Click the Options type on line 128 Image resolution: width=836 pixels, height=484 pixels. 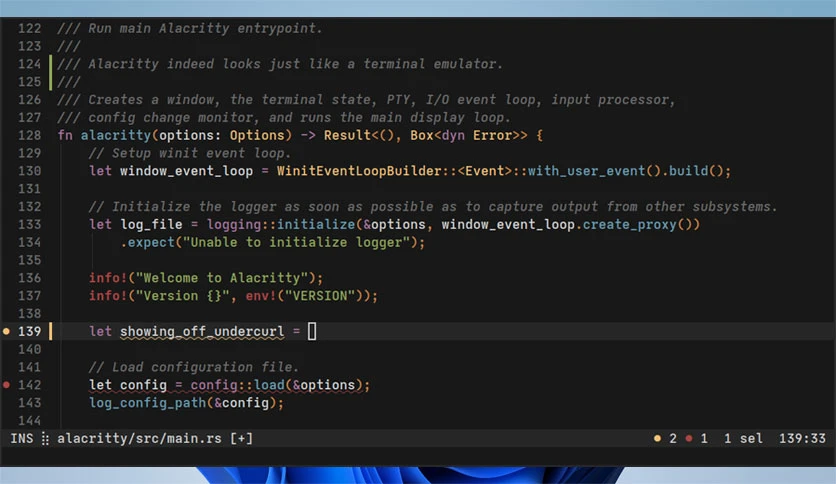click(x=257, y=135)
